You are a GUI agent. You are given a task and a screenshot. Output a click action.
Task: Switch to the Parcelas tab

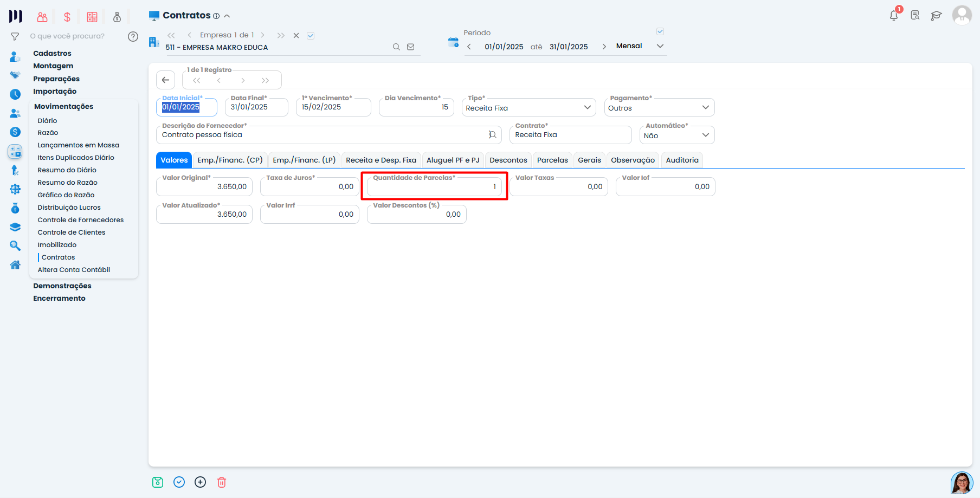[552, 160]
